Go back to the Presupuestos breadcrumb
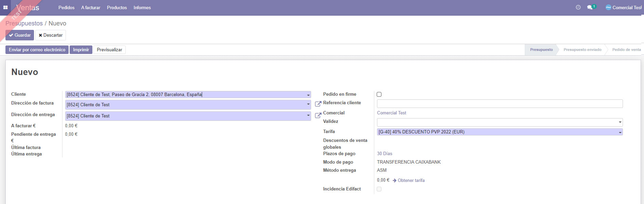644x204 pixels. [x=24, y=23]
